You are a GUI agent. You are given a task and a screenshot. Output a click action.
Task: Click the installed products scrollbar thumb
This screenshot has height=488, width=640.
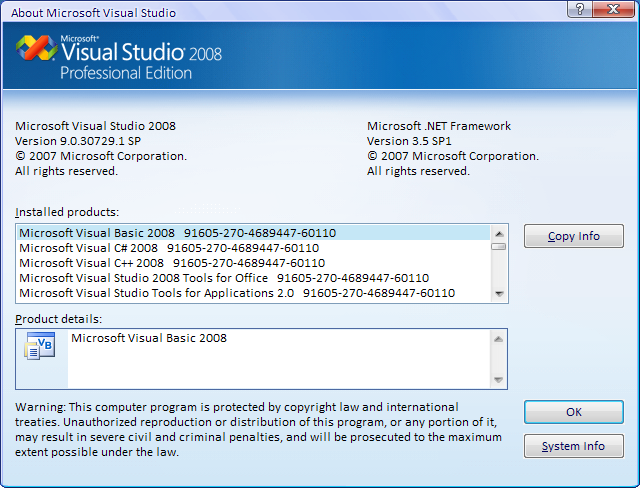coord(499,246)
